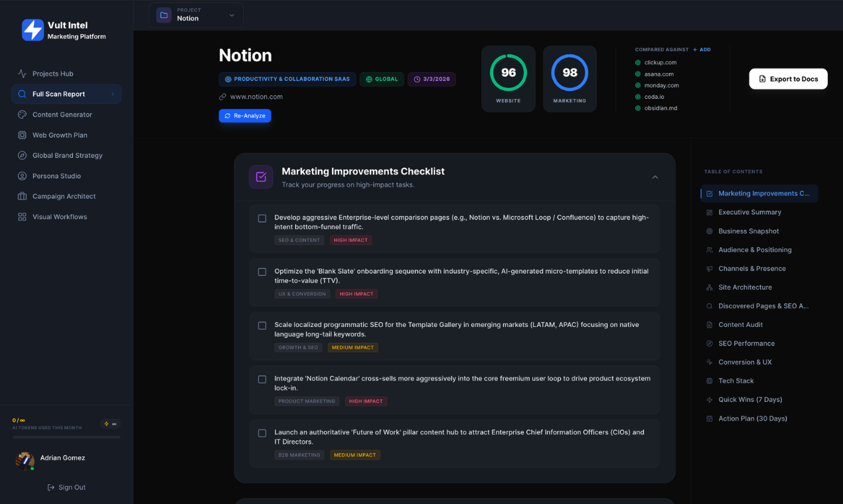
Task: Click the Web Growth Plan icon
Action: [21, 135]
